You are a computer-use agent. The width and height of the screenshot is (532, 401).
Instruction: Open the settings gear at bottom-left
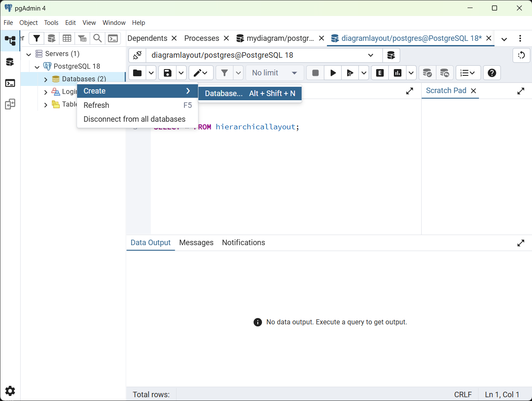point(10,390)
